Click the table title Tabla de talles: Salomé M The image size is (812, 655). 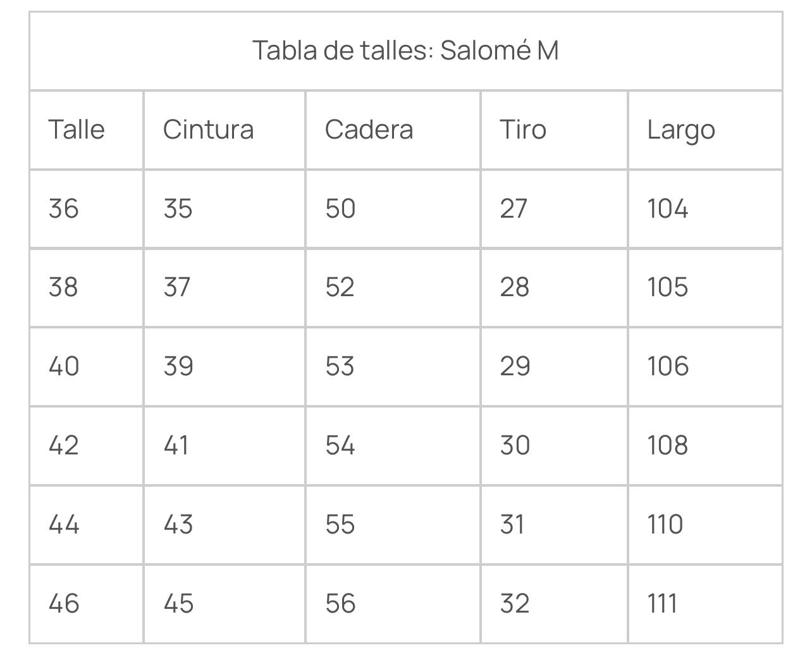[405, 51]
